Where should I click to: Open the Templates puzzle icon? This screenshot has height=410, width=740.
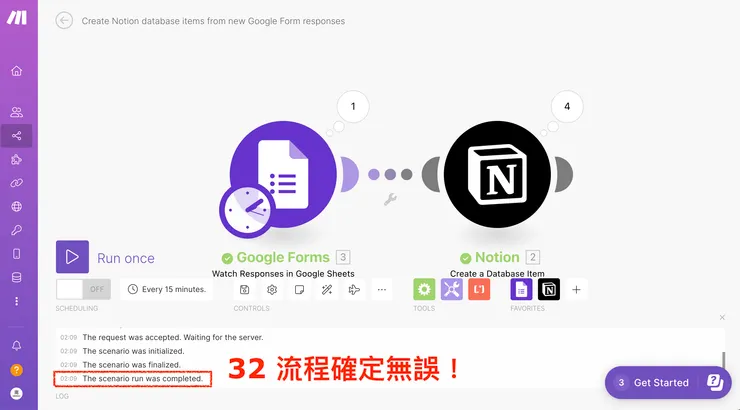click(17, 159)
